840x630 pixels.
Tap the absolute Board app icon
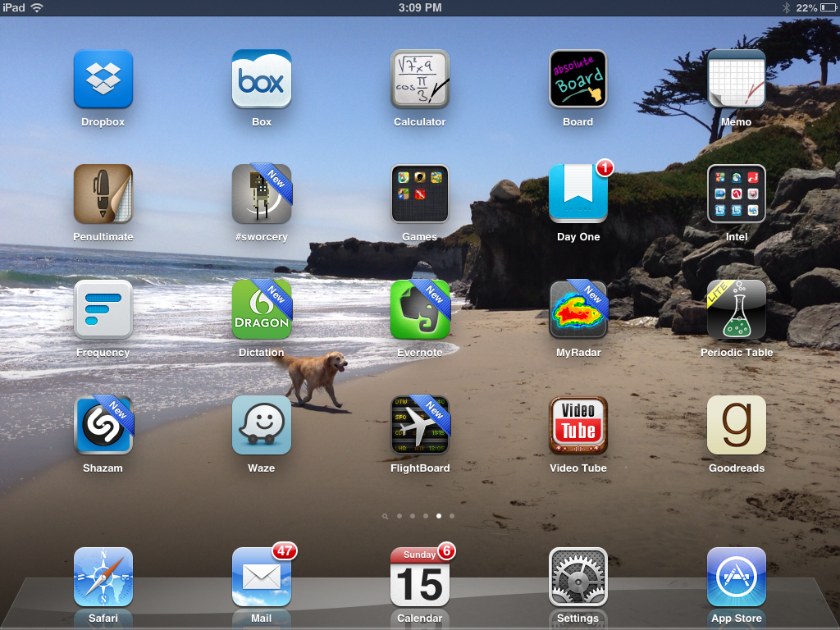tap(577, 79)
